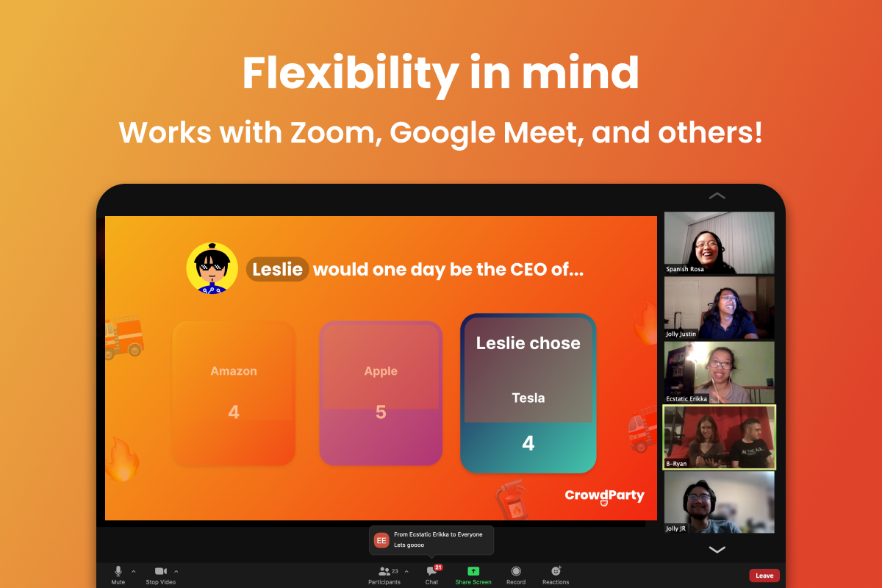The height and width of the screenshot is (588, 882).
Task: Click the Apple answer card
Action: (381, 393)
